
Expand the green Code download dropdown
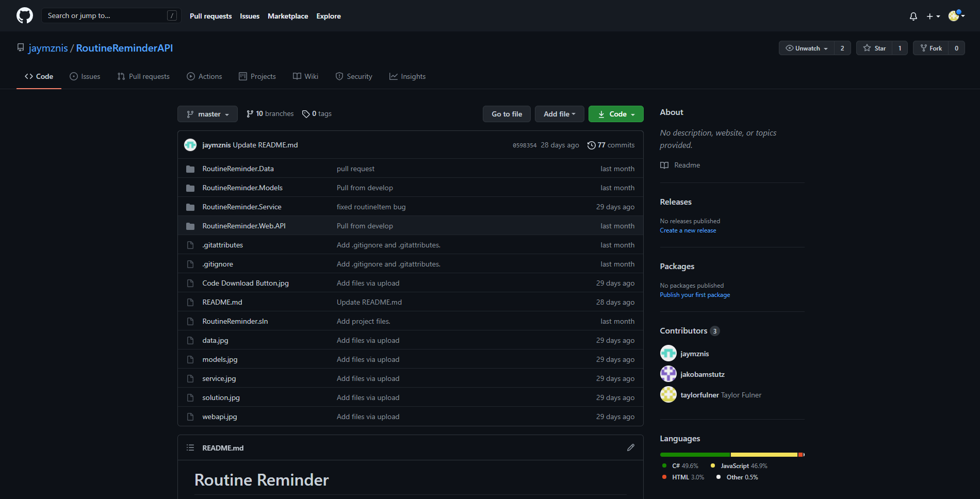tap(616, 114)
